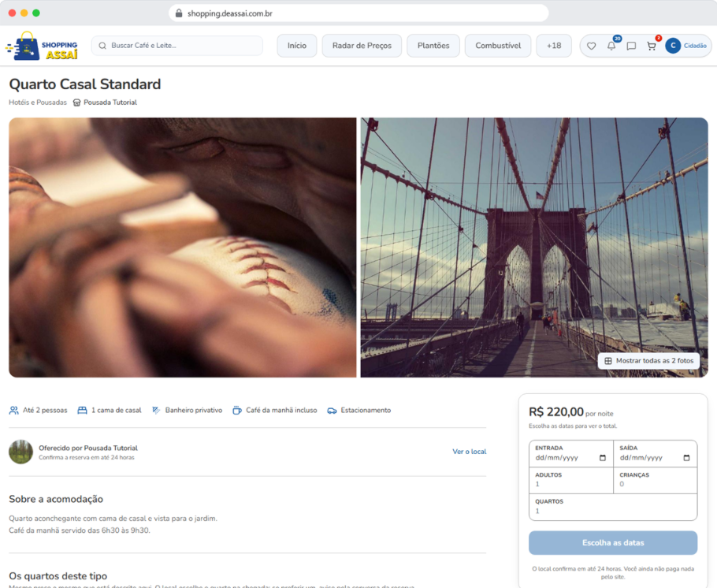717x588 pixels.
Task: Open the Entrada calendar picker icon
Action: pos(603,458)
